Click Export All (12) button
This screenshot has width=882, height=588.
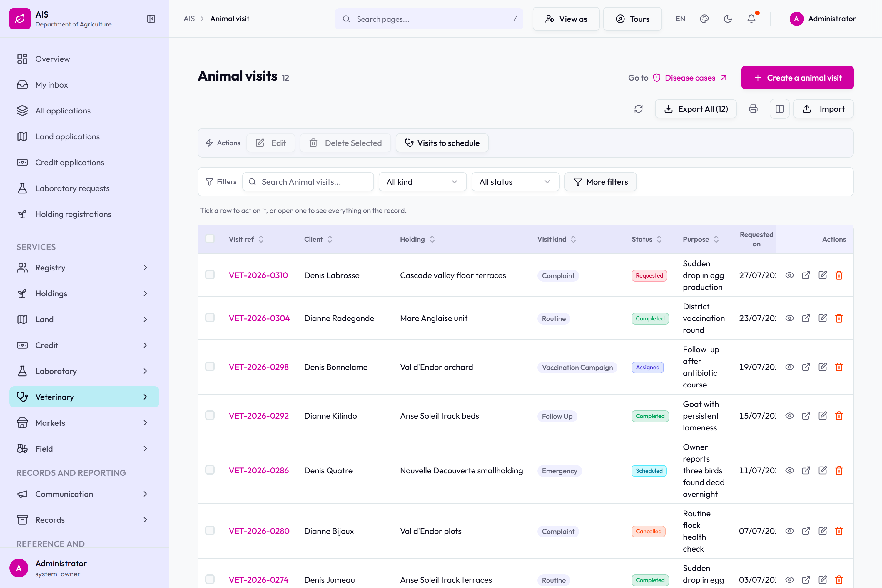(696, 109)
